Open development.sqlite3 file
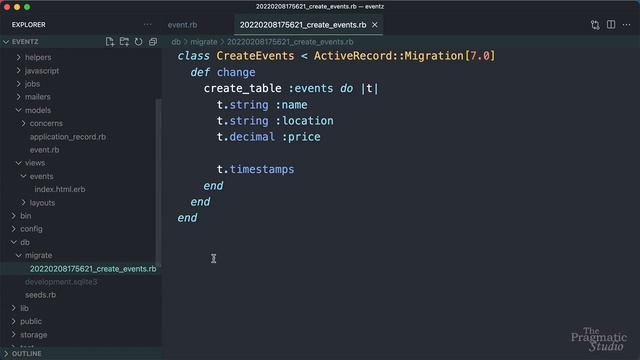 61,282
